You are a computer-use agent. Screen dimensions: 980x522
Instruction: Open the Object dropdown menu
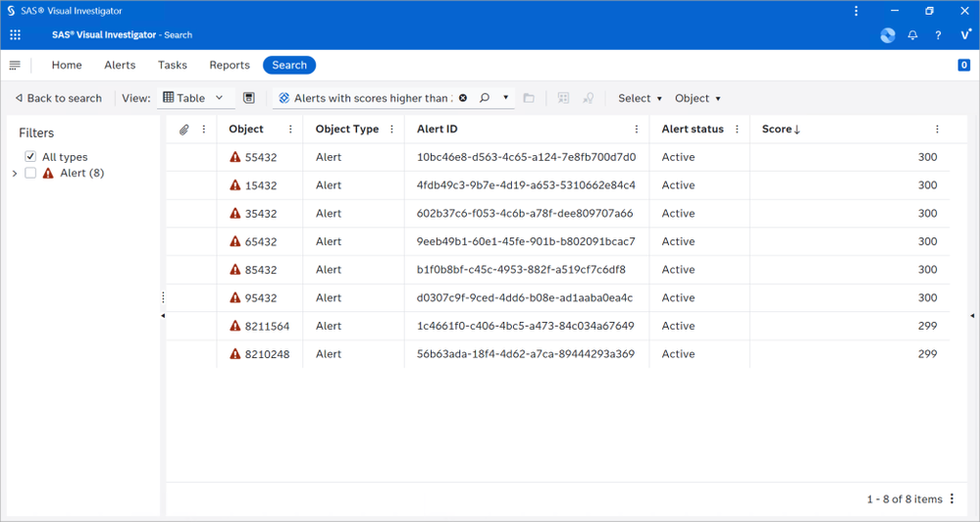click(x=697, y=98)
